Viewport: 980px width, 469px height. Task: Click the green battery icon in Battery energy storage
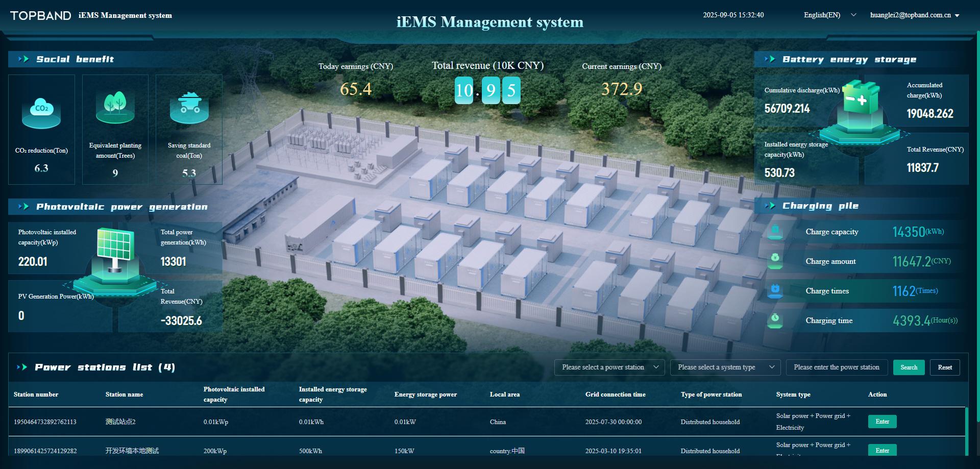[862, 97]
